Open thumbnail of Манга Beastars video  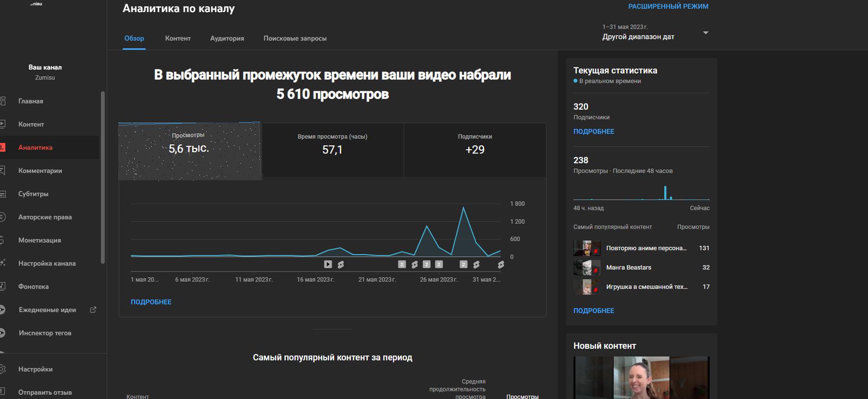click(x=587, y=268)
